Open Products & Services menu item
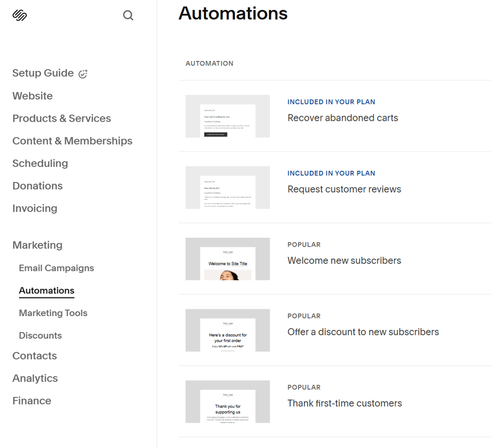This screenshot has height=448, width=491. point(62,118)
